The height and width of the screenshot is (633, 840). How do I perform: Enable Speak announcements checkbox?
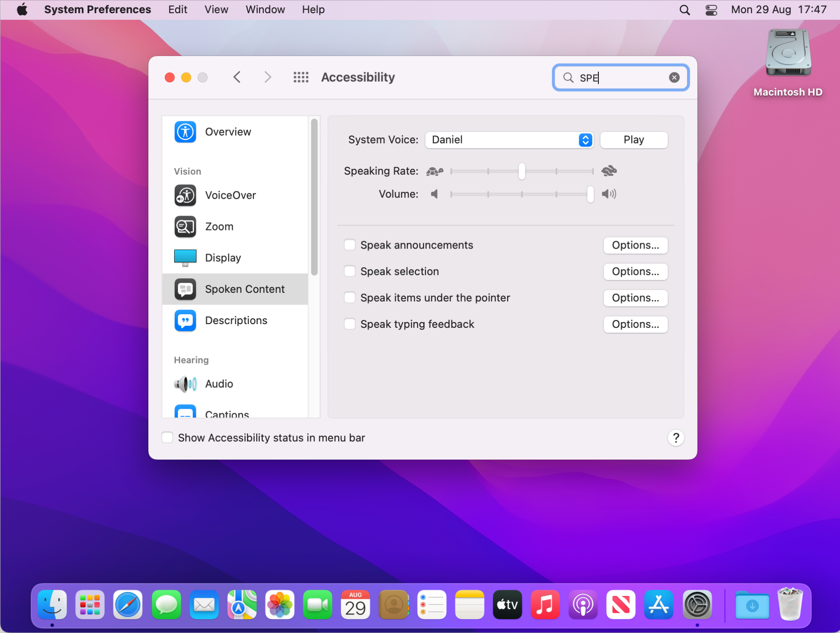click(x=350, y=245)
